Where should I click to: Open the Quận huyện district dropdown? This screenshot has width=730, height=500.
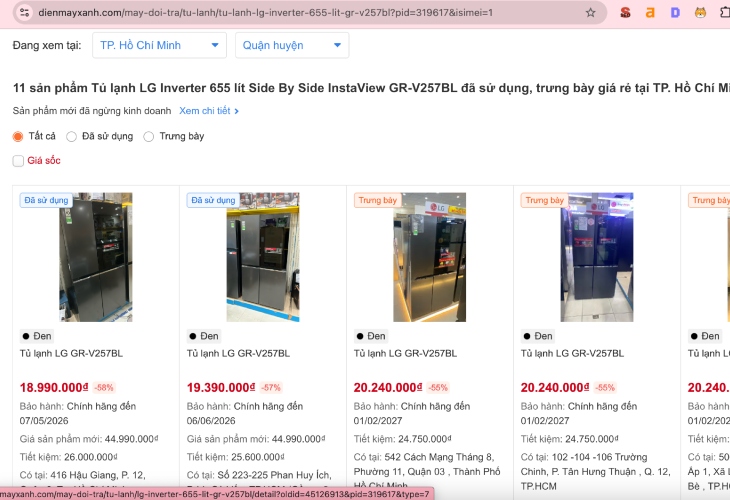click(292, 45)
